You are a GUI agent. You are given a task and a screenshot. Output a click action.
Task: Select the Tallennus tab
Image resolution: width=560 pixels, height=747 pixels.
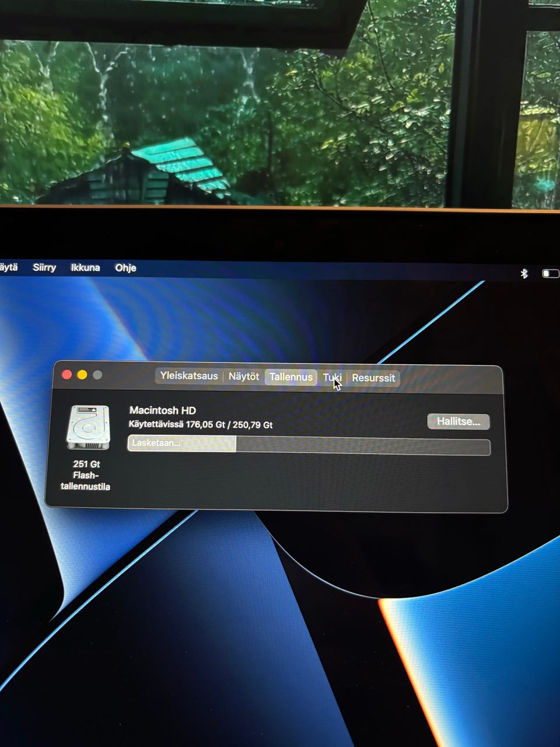[x=291, y=377]
